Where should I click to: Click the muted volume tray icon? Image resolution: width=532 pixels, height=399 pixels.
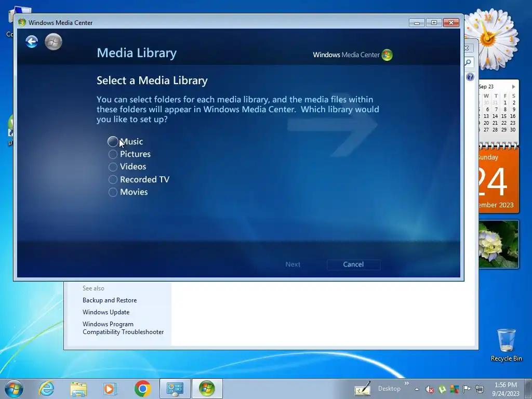tap(430, 390)
